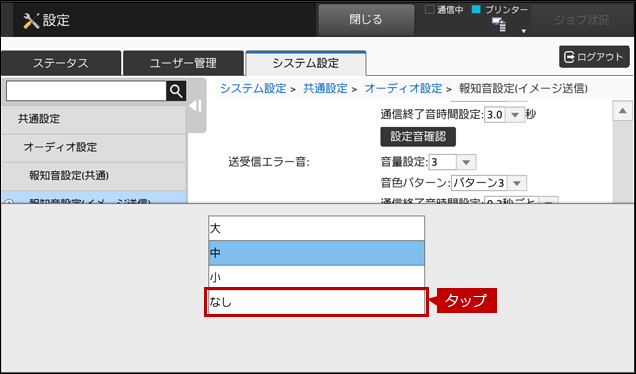Choose なし from the volume list

tap(316, 302)
